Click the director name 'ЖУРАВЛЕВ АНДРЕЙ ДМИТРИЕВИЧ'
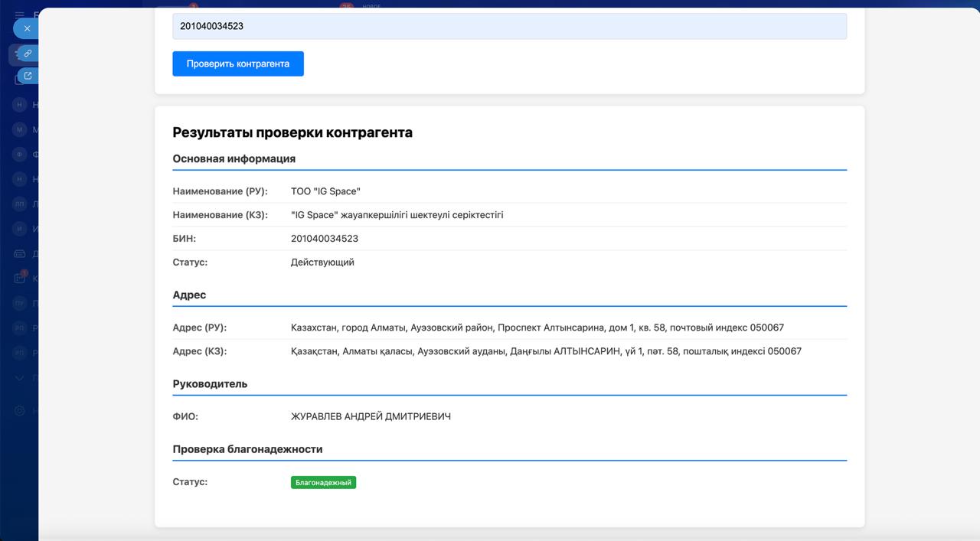Image resolution: width=980 pixels, height=541 pixels. point(371,417)
